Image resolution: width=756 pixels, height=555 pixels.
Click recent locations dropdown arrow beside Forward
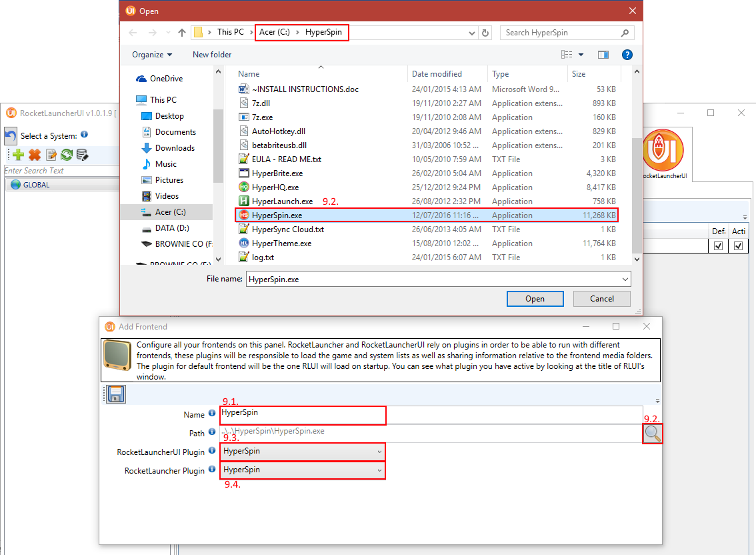point(168,33)
